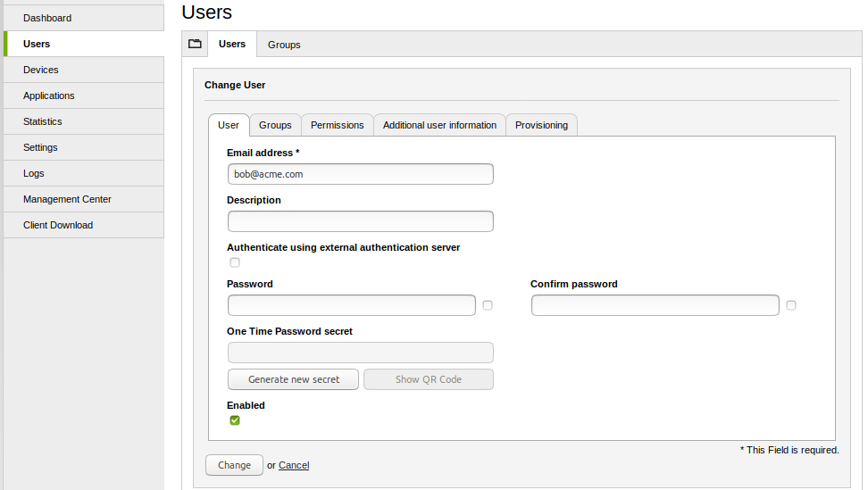Viewport: 868px width, 490px height.
Task: Enable external authentication server checkbox
Action: click(235, 262)
